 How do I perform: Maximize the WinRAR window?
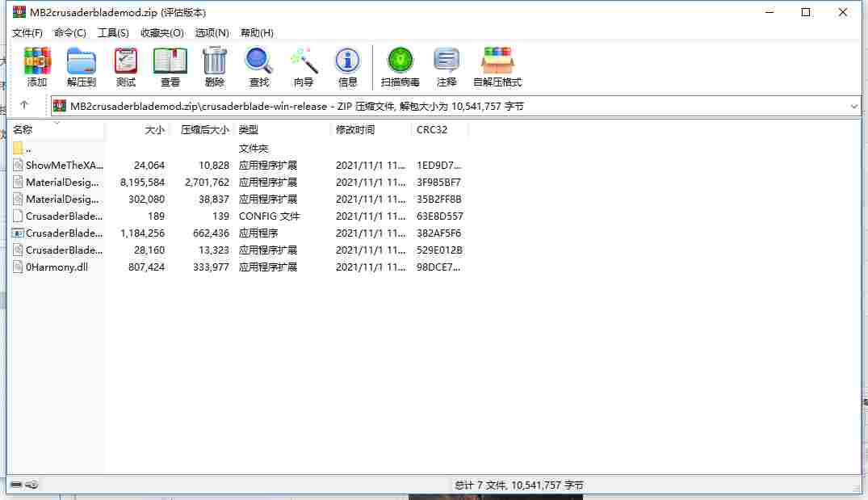coord(806,12)
